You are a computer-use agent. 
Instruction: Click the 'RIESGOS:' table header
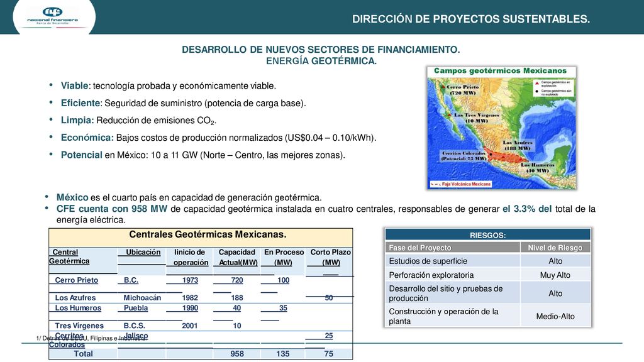coord(487,235)
